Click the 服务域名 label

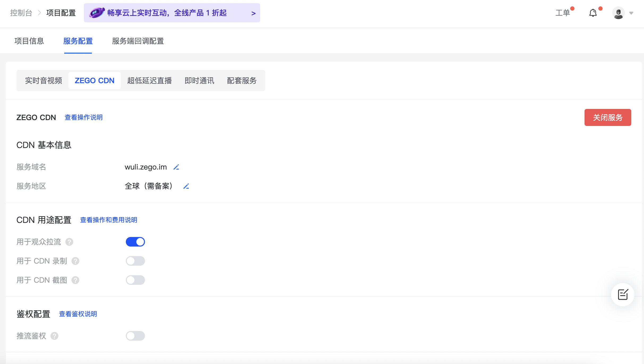[x=31, y=167]
